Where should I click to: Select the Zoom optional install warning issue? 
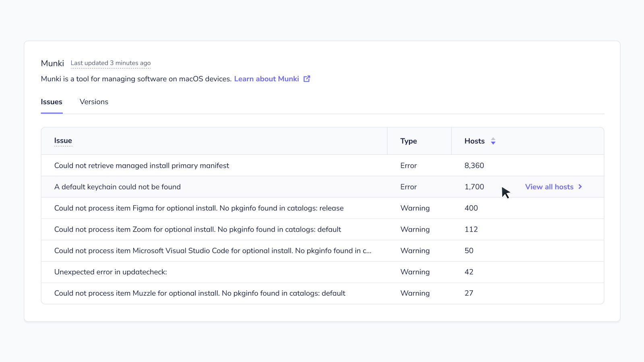[x=198, y=229]
